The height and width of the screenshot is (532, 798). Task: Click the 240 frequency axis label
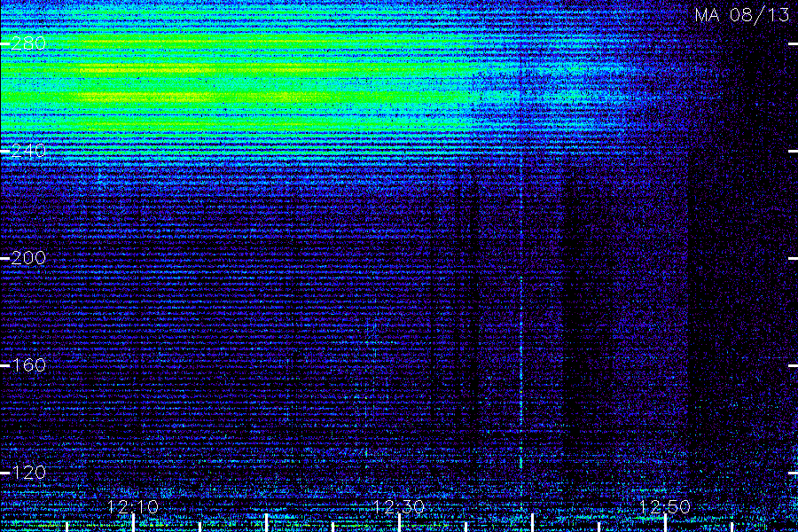tap(28, 151)
